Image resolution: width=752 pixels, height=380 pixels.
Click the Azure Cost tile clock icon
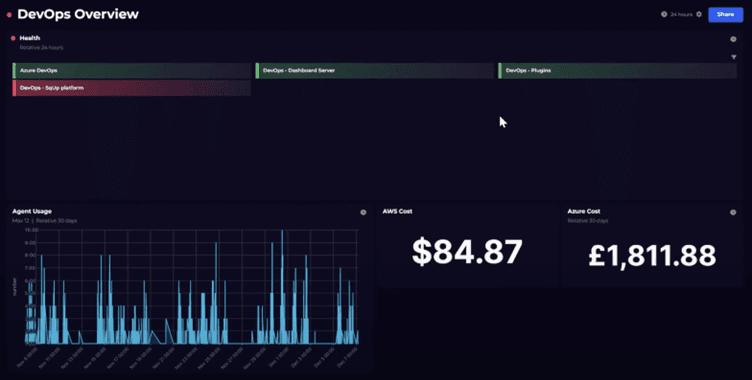click(x=733, y=212)
